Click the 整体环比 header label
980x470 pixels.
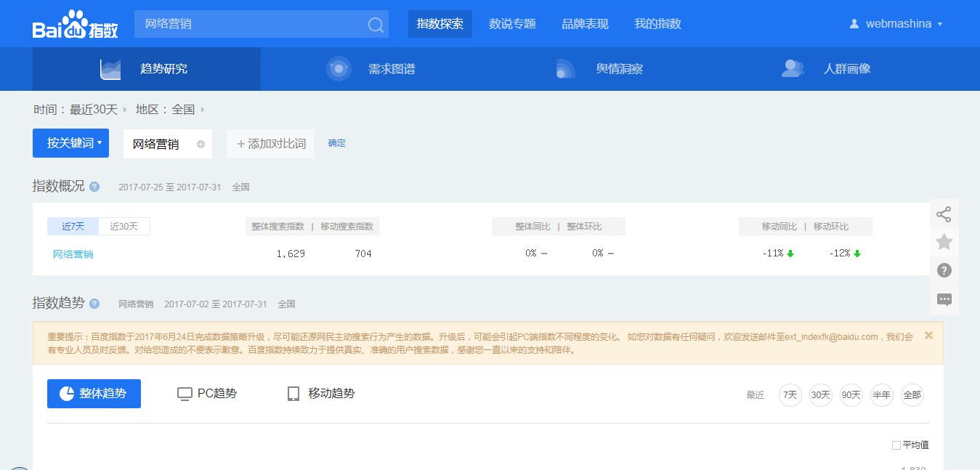pos(584,227)
